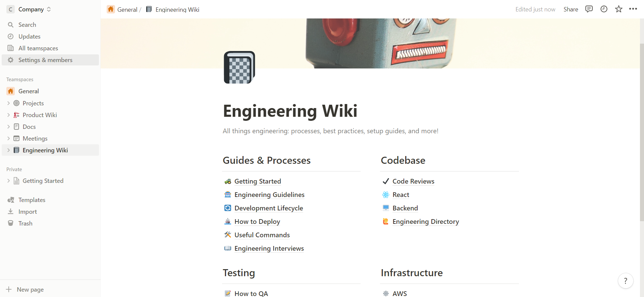Open the How to QA link

point(251,293)
